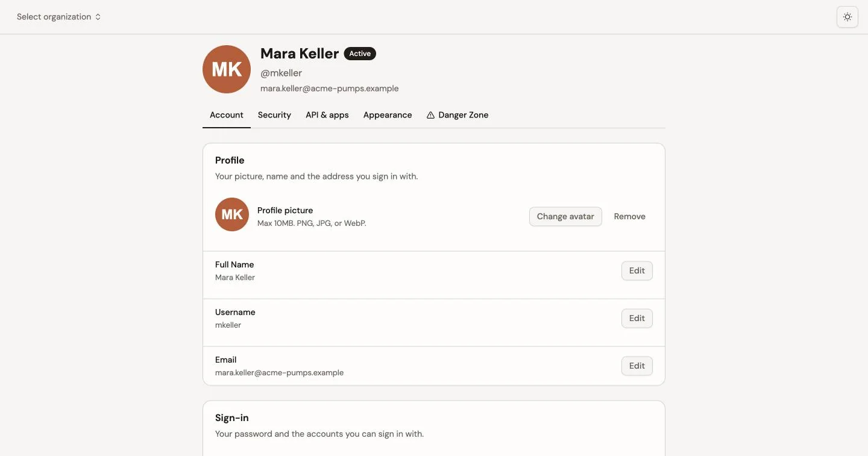
Task: Click the 'Max 10MB. PNG, JPG, or WebP.' text
Action: (312, 223)
